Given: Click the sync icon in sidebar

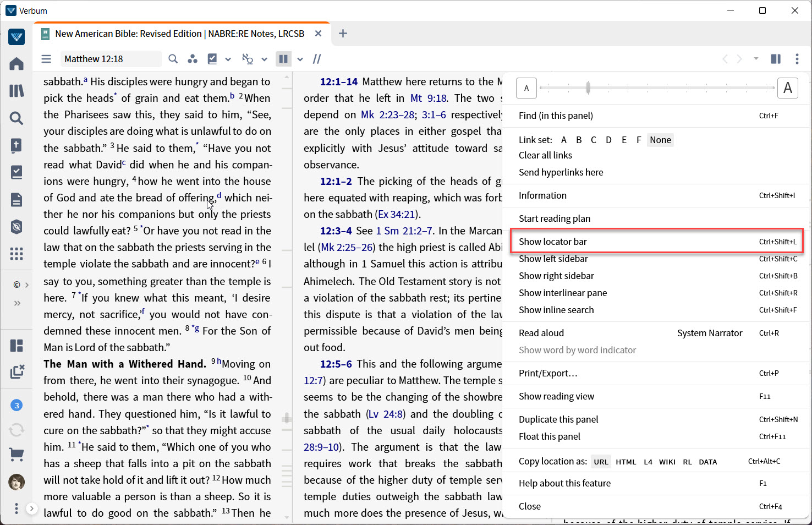Looking at the screenshot, I should [x=17, y=429].
